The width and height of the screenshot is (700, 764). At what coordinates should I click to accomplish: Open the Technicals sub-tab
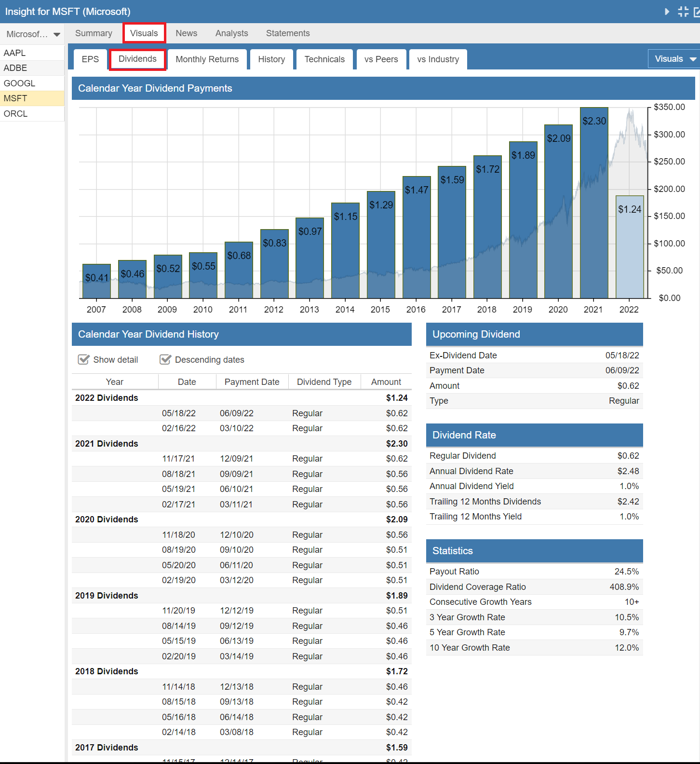coord(324,59)
